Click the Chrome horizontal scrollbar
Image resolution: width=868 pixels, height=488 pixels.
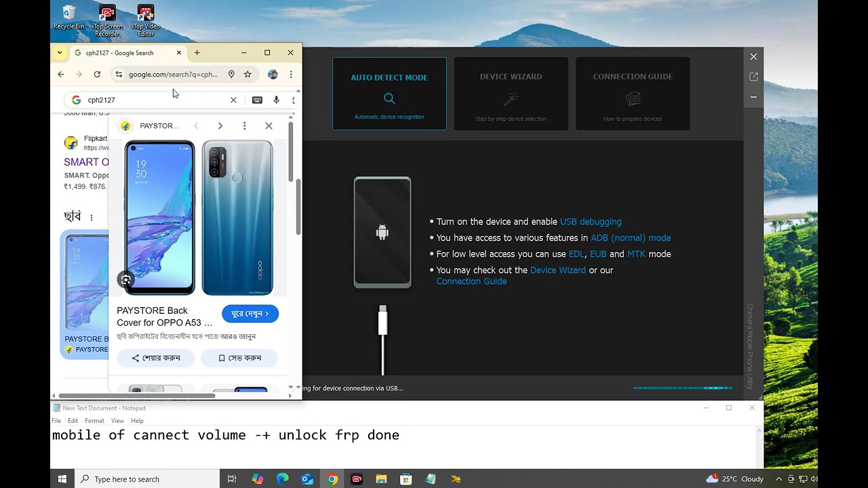(x=137, y=396)
